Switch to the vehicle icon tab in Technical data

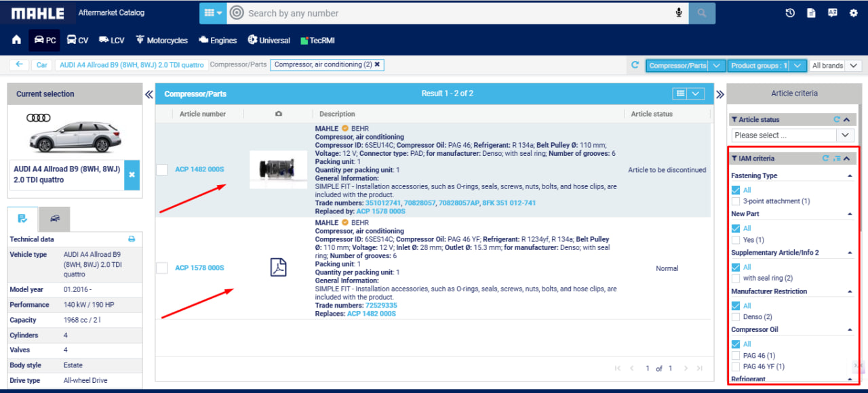tap(54, 219)
